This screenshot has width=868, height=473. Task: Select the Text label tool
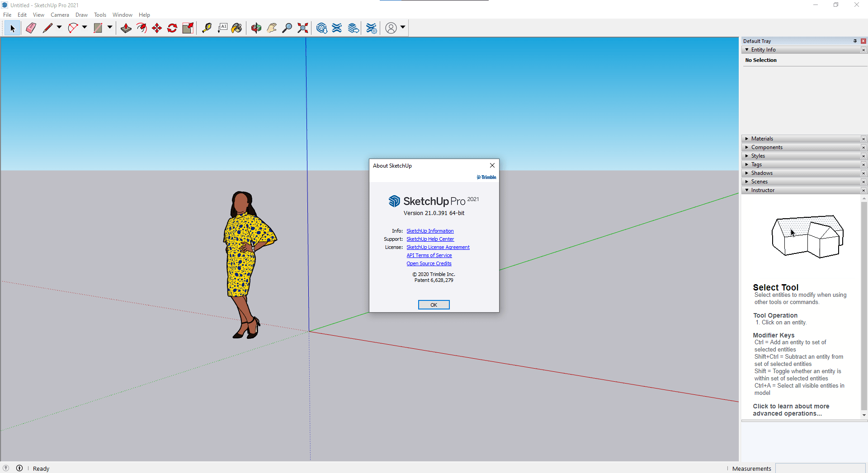pos(222,28)
